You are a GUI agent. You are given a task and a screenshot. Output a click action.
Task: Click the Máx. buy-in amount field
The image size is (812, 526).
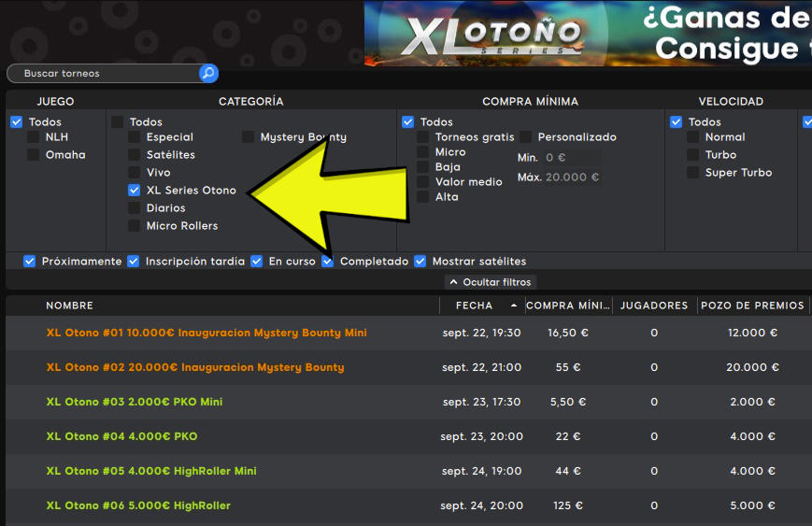point(572,178)
